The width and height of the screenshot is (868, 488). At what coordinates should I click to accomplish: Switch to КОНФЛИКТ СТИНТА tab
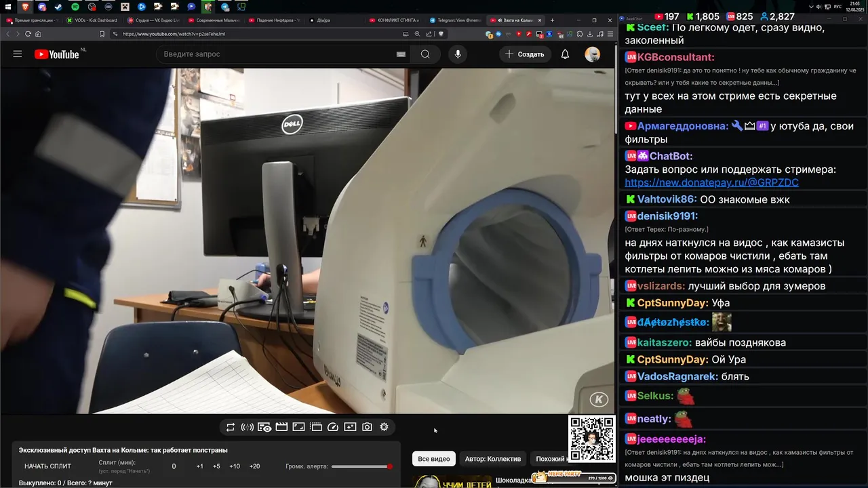point(393,20)
